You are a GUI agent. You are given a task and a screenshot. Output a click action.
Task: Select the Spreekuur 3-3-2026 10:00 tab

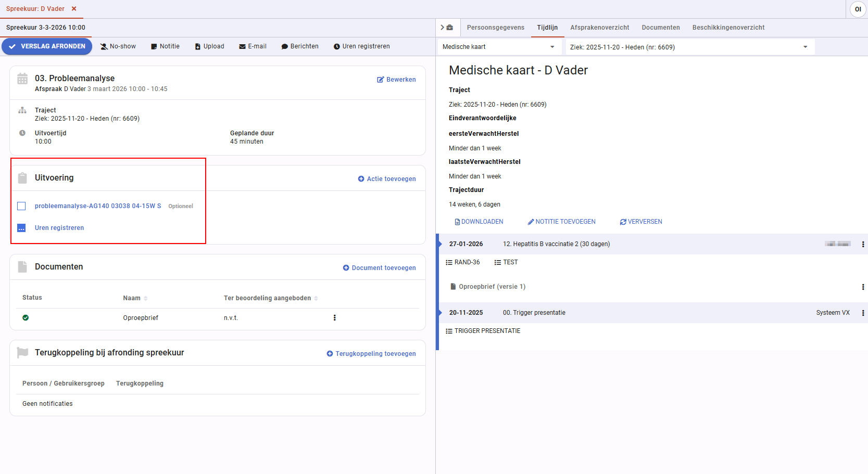[46, 28]
